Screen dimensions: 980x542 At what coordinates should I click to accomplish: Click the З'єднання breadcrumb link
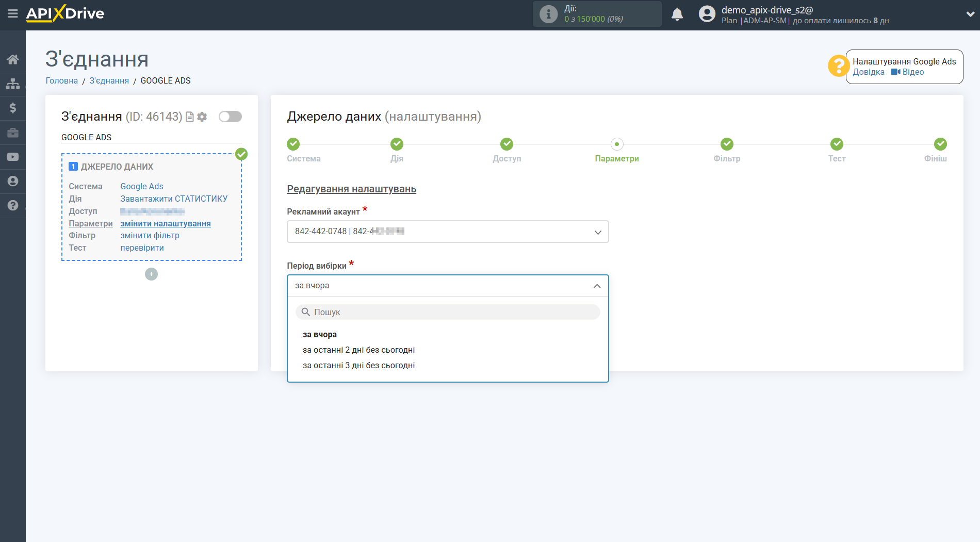(x=109, y=81)
